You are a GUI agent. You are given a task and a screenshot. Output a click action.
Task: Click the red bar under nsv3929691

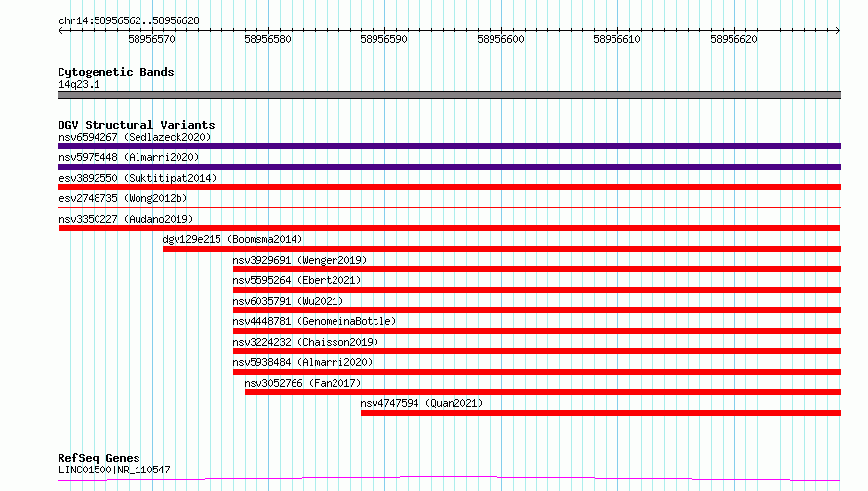click(x=537, y=269)
